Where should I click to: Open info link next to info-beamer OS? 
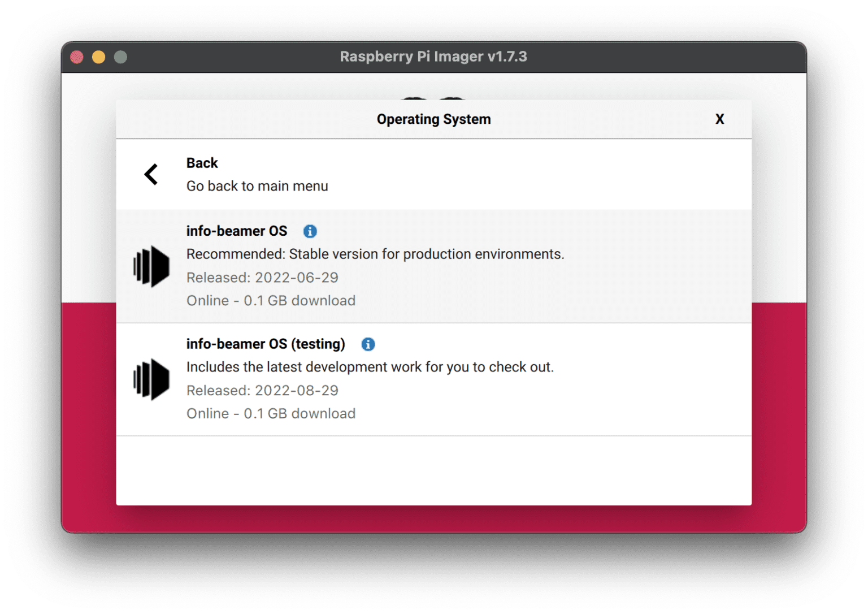click(310, 231)
